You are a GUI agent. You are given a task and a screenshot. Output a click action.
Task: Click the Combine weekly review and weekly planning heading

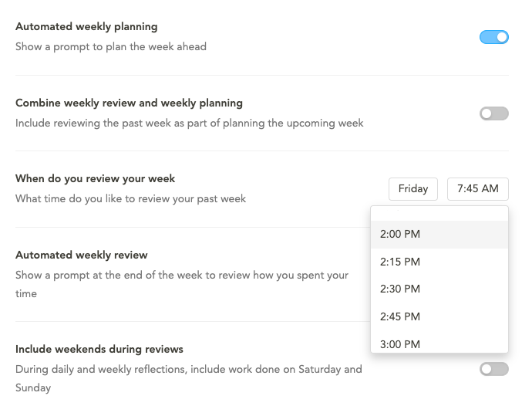[x=129, y=103]
